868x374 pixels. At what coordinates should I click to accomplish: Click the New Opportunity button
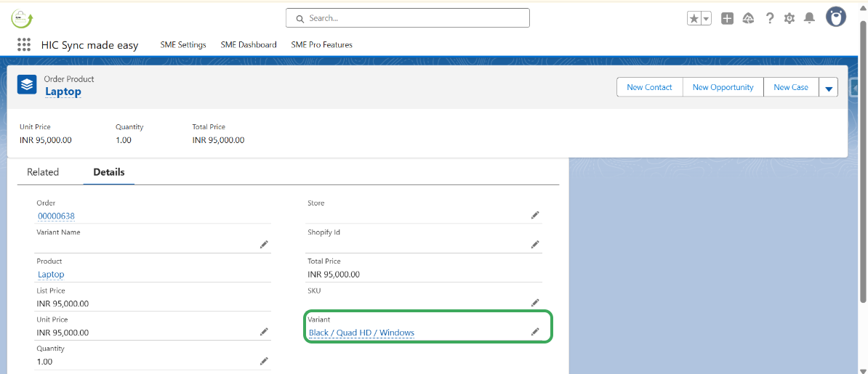coord(723,87)
